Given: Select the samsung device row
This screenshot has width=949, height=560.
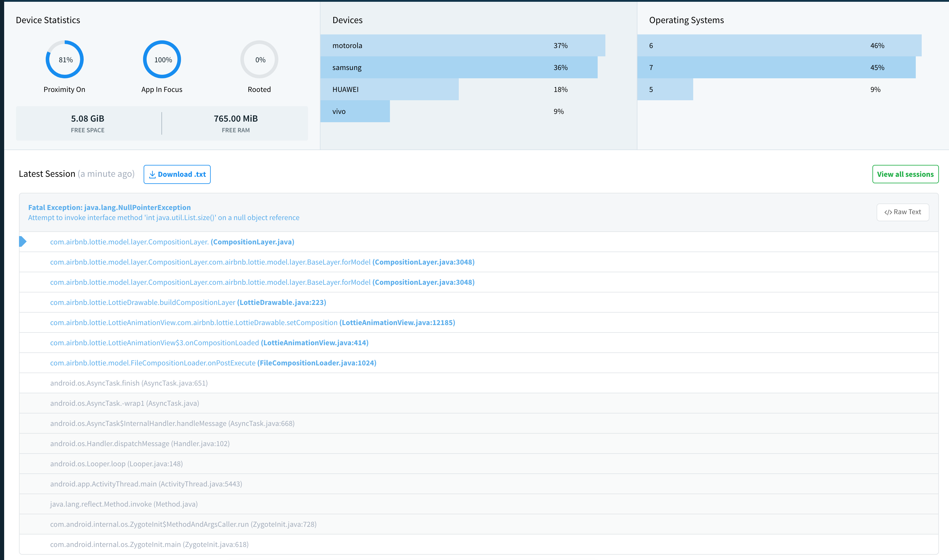Looking at the screenshot, I should (x=459, y=68).
